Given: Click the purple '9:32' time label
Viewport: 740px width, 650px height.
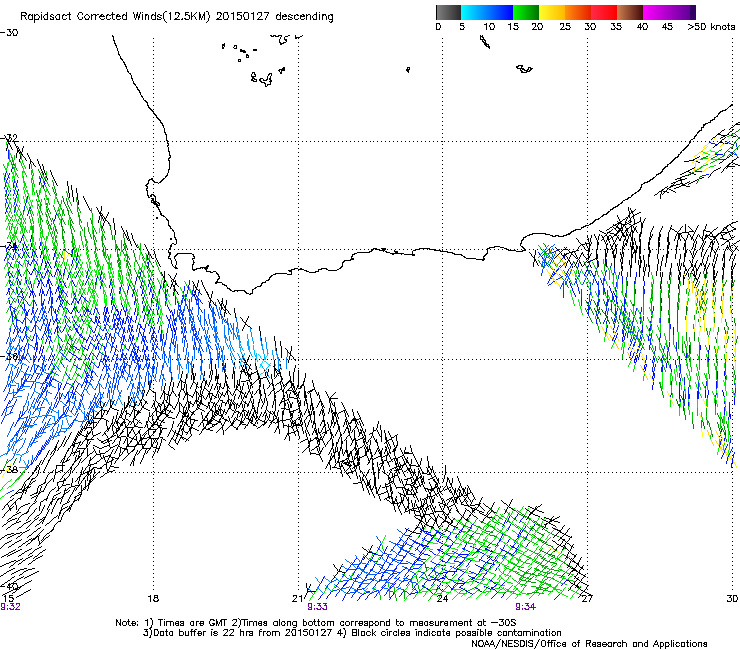Looking at the screenshot, I should [x=10, y=607].
